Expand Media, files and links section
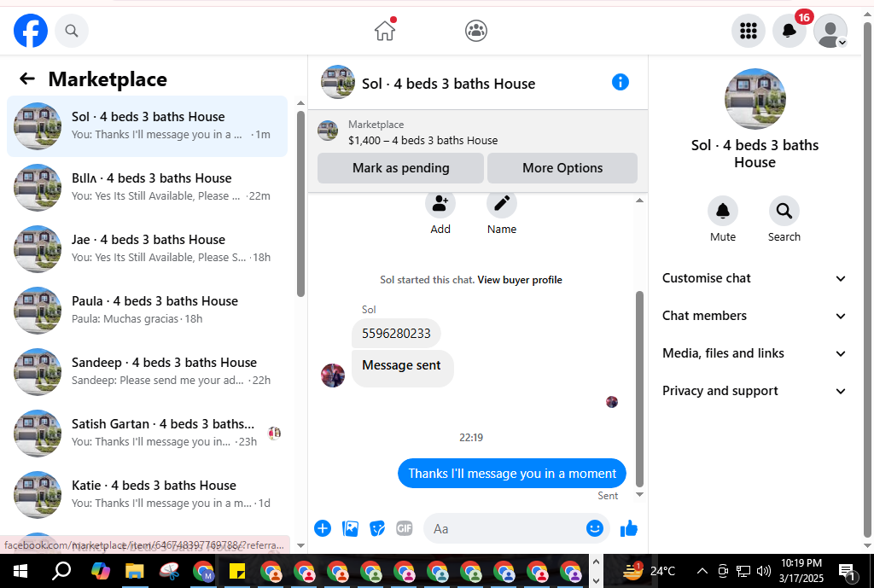 click(x=755, y=353)
